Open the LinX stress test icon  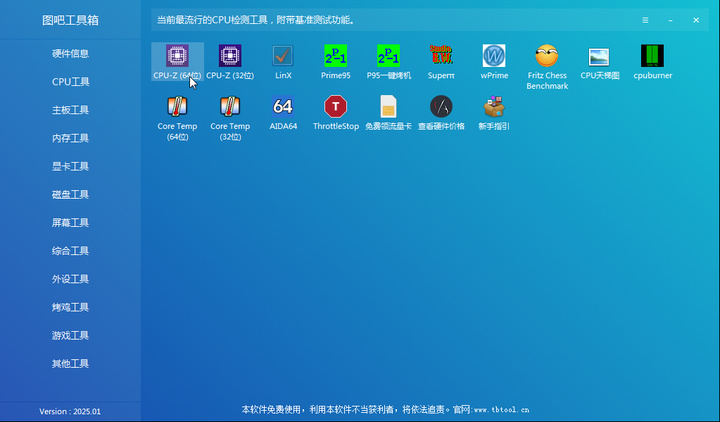click(283, 62)
